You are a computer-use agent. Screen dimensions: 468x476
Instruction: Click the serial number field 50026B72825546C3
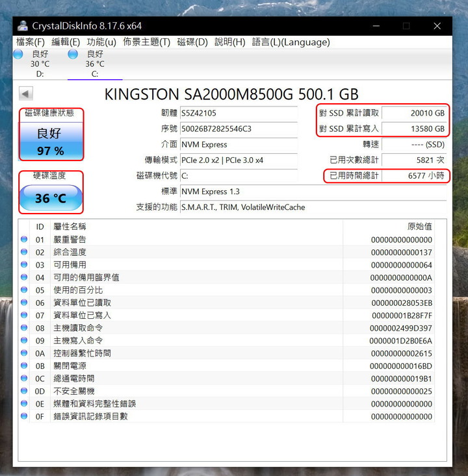pos(239,129)
